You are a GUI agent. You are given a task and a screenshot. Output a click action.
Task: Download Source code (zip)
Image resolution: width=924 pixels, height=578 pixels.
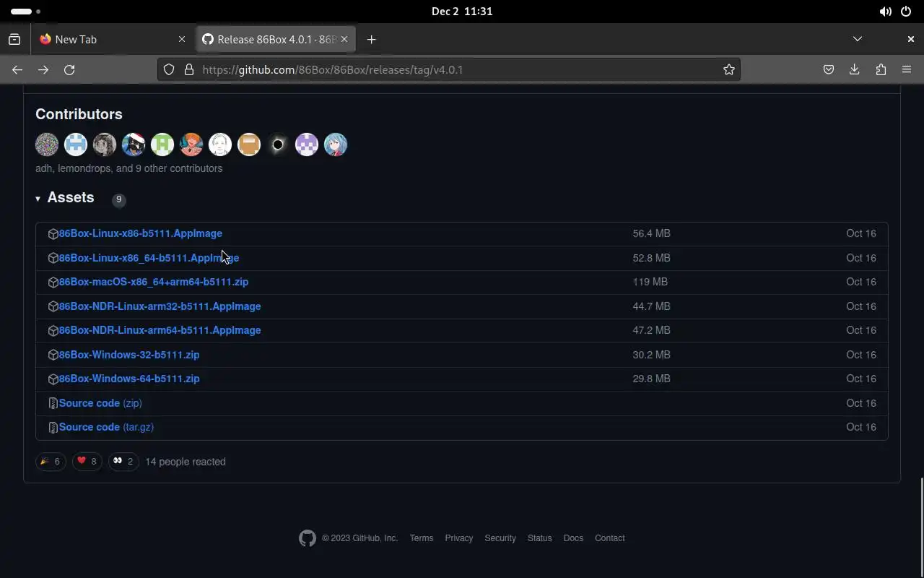(100, 403)
